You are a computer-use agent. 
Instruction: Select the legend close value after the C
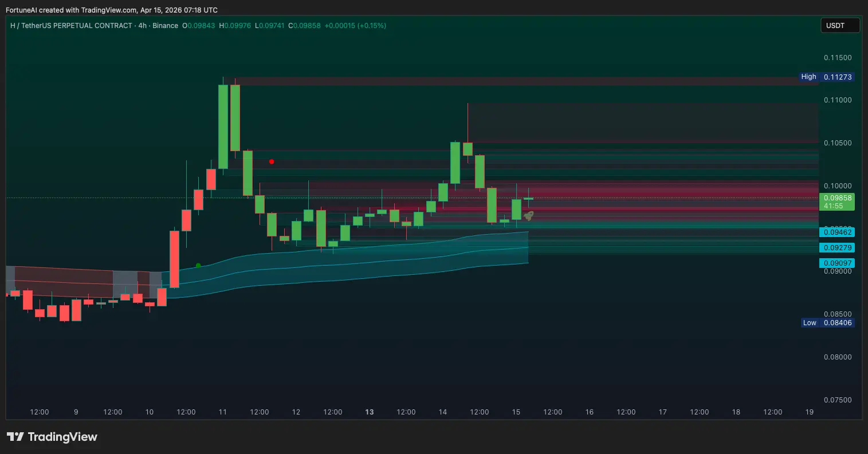click(x=307, y=26)
